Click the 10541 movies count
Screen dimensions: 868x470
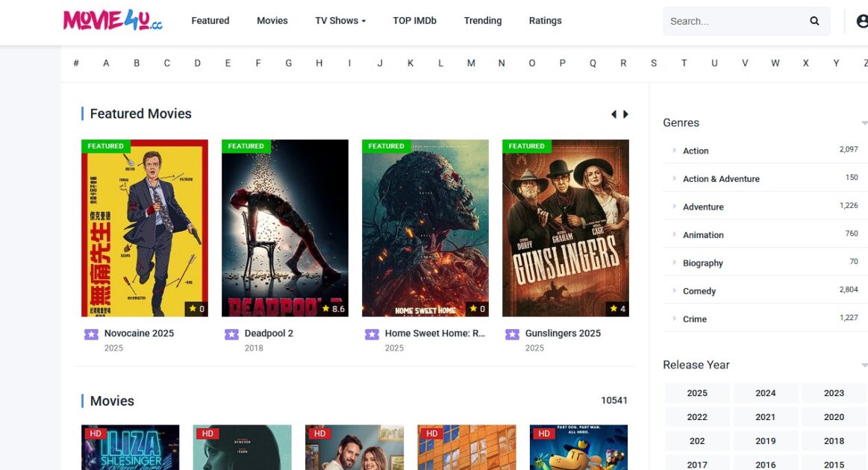tap(614, 401)
